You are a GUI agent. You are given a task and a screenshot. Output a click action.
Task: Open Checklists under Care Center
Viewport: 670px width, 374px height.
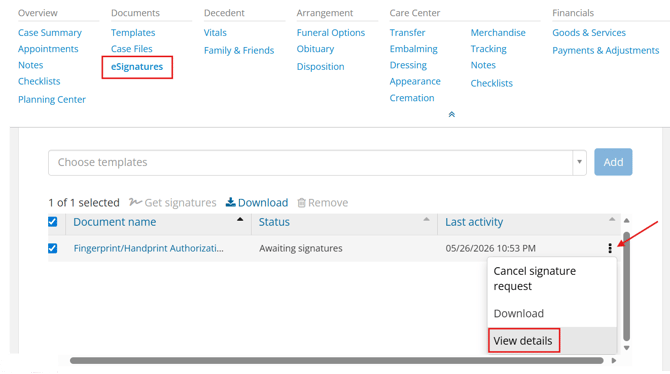pyautogui.click(x=492, y=83)
